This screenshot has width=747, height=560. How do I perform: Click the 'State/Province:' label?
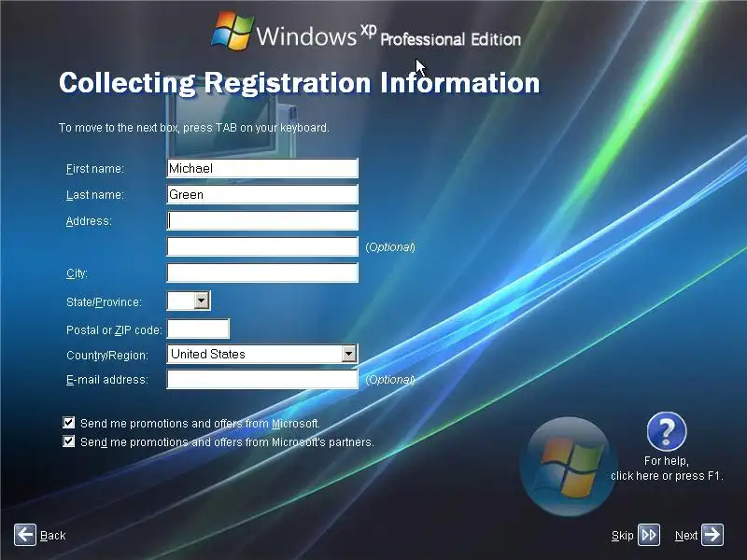click(x=104, y=301)
